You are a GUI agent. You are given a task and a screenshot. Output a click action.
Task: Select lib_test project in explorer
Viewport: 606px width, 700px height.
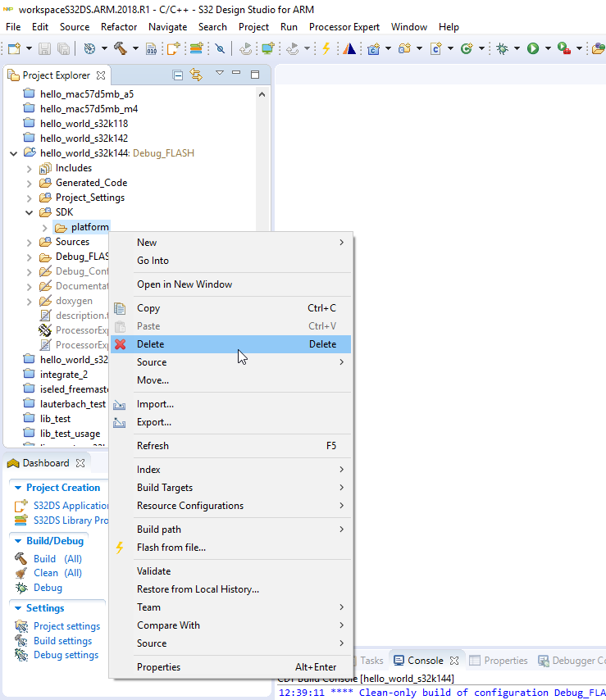(56, 419)
